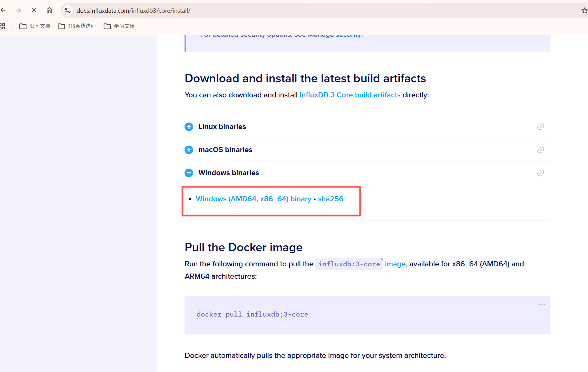Image resolution: width=588 pixels, height=372 pixels.
Task: Stop page loading with the X button
Action: click(x=34, y=10)
